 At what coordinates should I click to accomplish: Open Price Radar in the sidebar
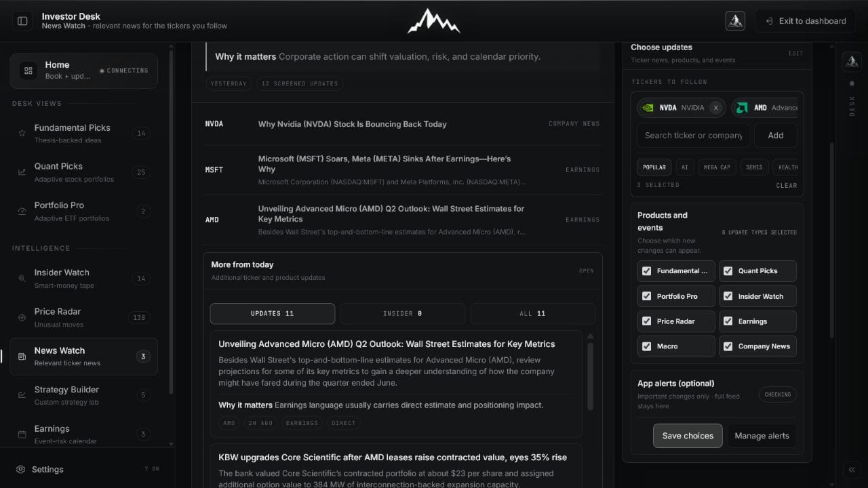(83, 317)
